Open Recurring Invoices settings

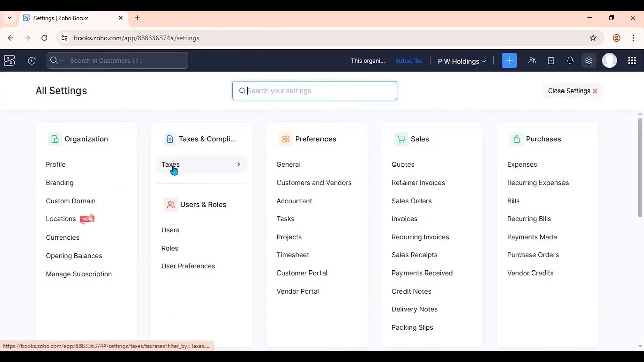(x=421, y=237)
